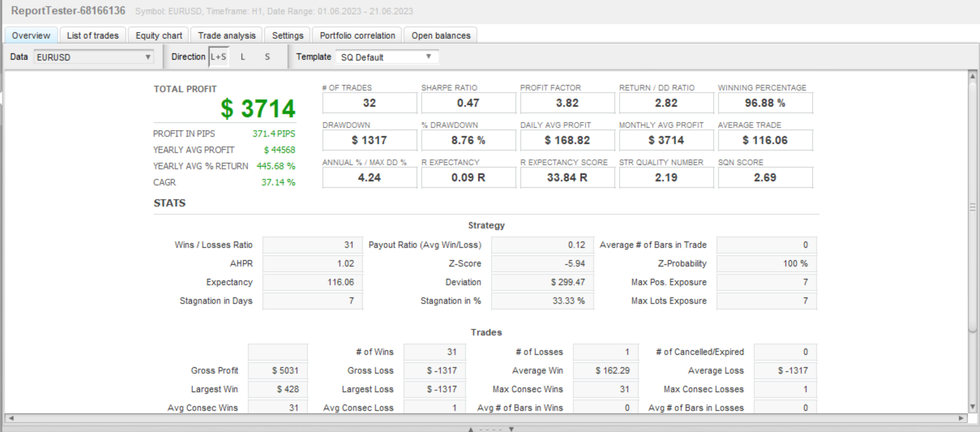Click the R Expectancy Score box 33.84 R
This screenshot has width=980, height=432.
tap(568, 178)
